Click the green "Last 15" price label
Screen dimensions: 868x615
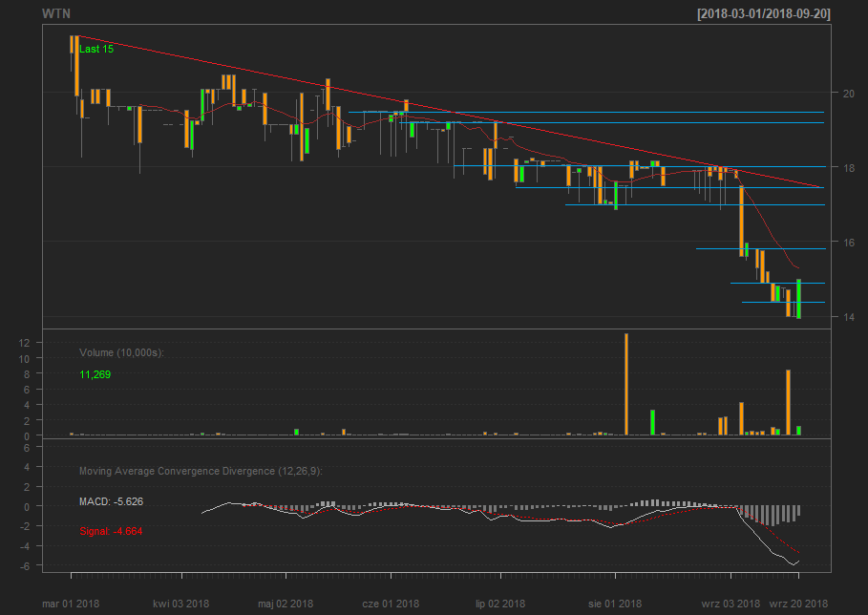click(96, 50)
